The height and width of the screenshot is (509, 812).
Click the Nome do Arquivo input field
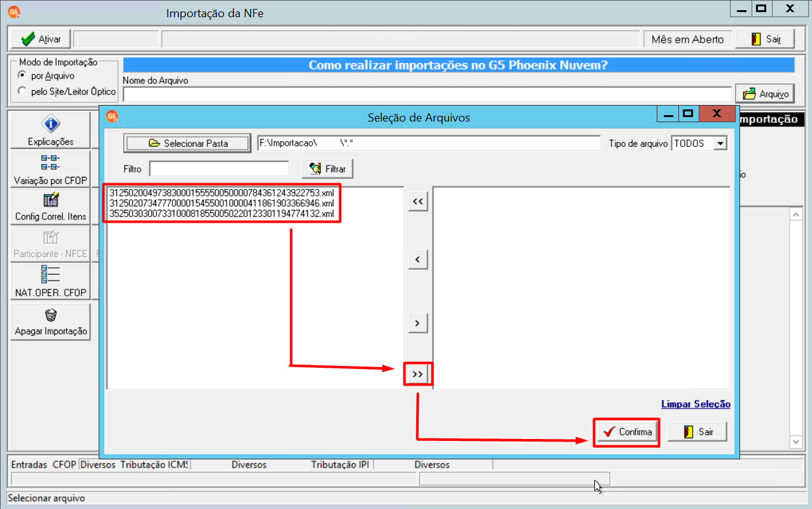tap(427, 94)
